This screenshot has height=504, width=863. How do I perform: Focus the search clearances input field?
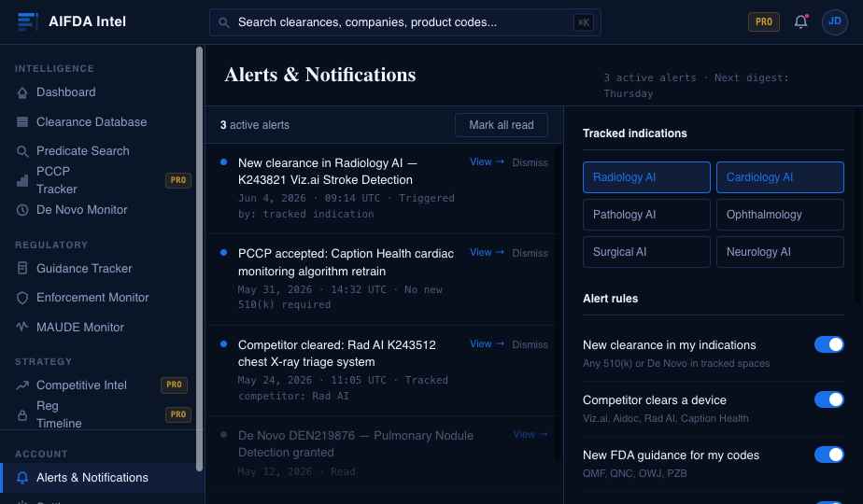pyautogui.click(x=404, y=22)
